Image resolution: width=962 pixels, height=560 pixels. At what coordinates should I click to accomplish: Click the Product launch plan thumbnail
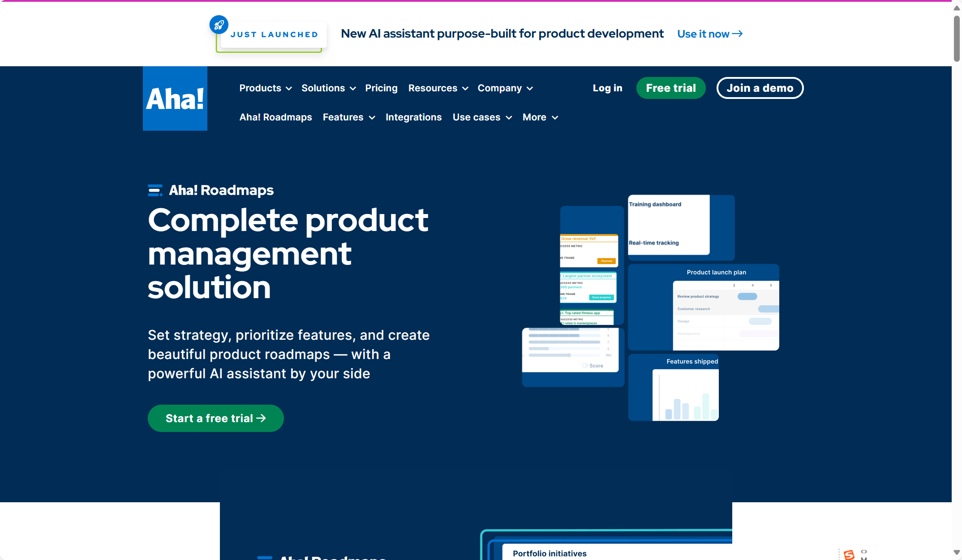tap(703, 308)
